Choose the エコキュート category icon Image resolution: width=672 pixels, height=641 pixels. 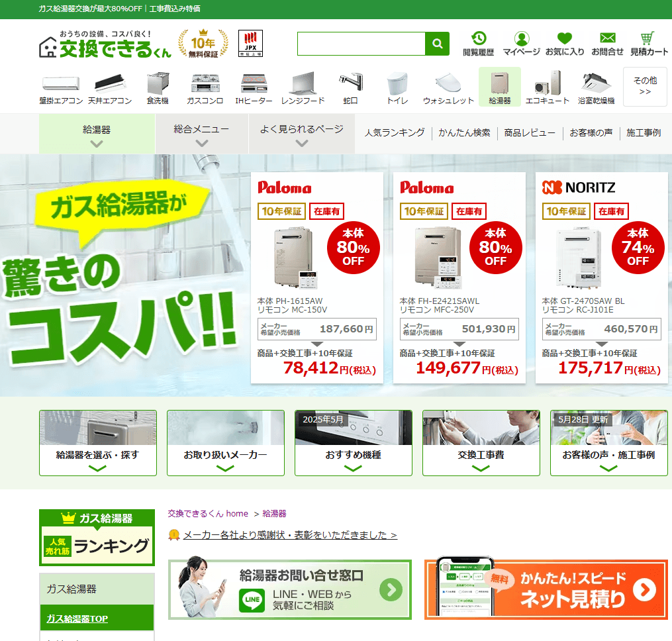point(547,87)
